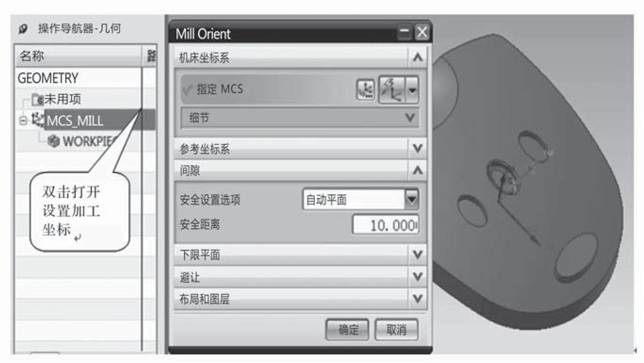
Task: Click the 未用项 folder icon
Action: [38, 99]
